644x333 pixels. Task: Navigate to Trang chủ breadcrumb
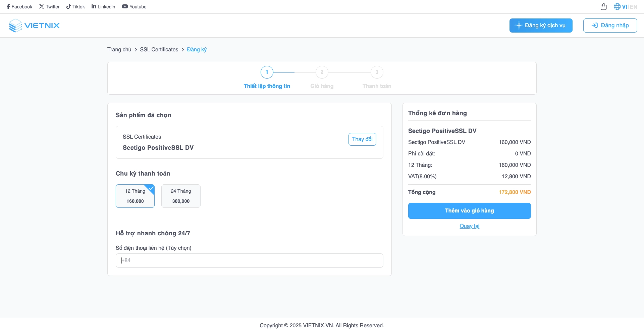pos(119,50)
